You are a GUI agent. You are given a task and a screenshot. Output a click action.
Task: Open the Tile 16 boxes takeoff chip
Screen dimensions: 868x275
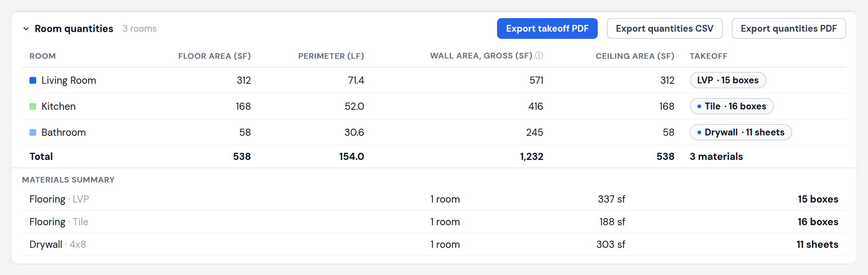tap(732, 106)
